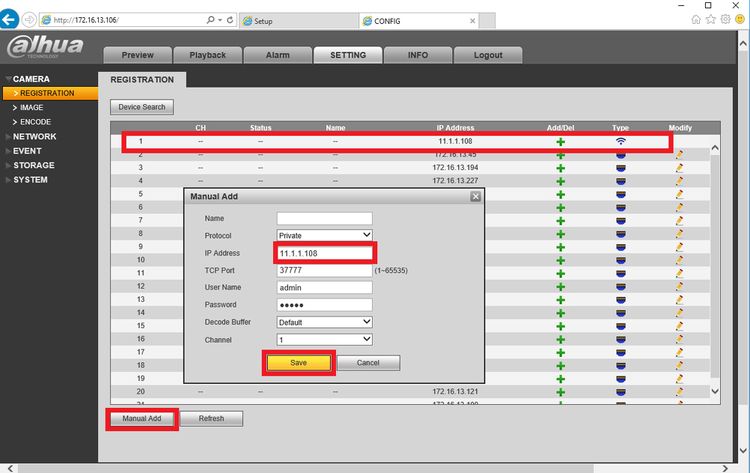This screenshot has width=750, height=473.
Task: Select ENCODE in the camera sidebar
Action: click(x=35, y=122)
